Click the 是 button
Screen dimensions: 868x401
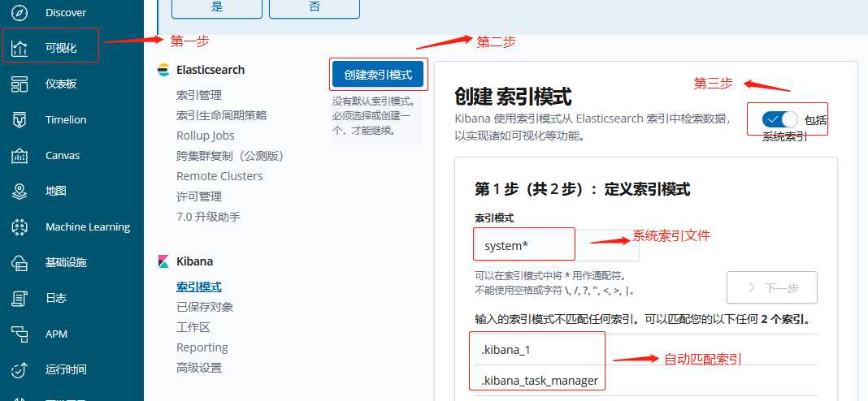[216, 8]
